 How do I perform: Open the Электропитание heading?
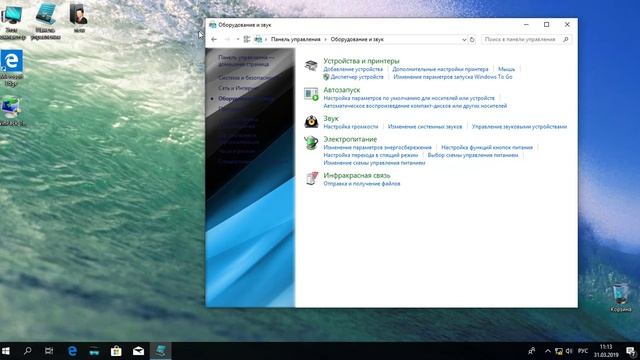click(x=350, y=139)
